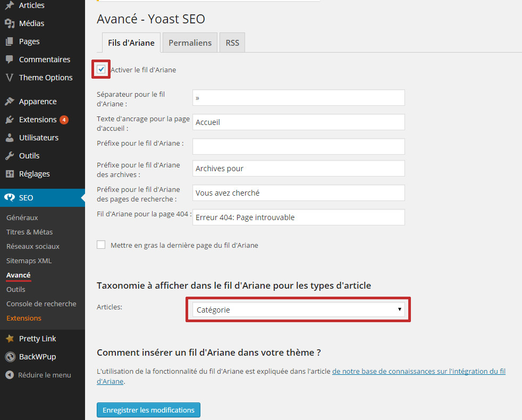Uncheck Activer le fil d'Ariane checkbox
This screenshot has height=420, width=522.
[x=101, y=69]
